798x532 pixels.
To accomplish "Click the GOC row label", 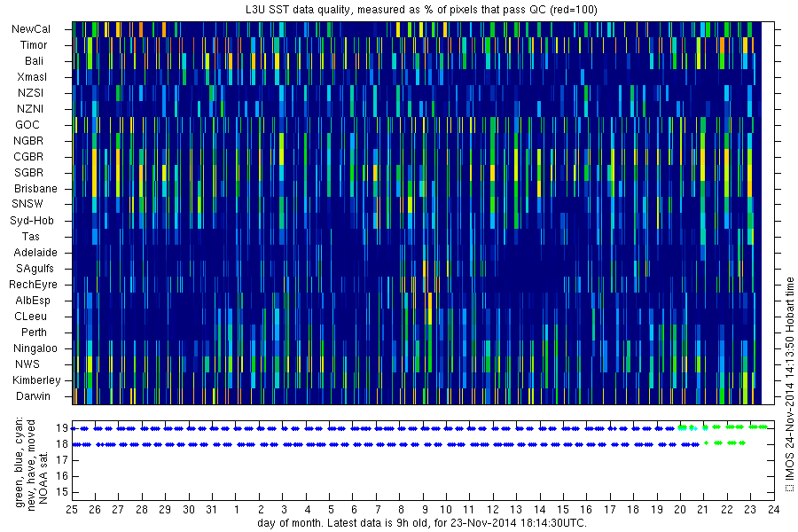I will (x=27, y=125).
